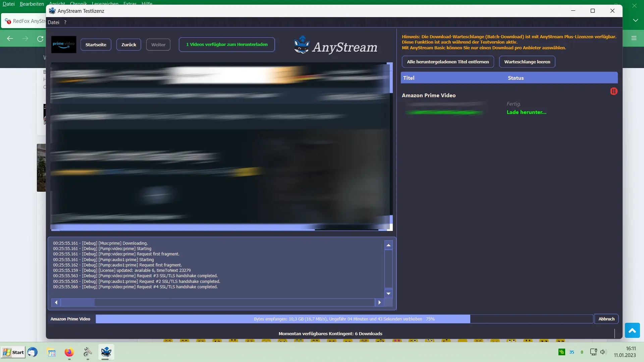Click 'Alle heruntergeladenen Titel entfernen'
This screenshot has height=362, width=644.
point(448,62)
